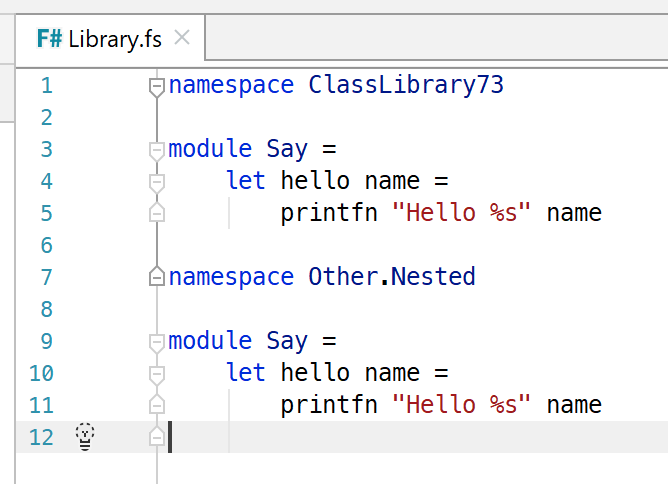Collapse the module Say fold on line 9
The height and width of the screenshot is (484, 668).
tap(157, 343)
